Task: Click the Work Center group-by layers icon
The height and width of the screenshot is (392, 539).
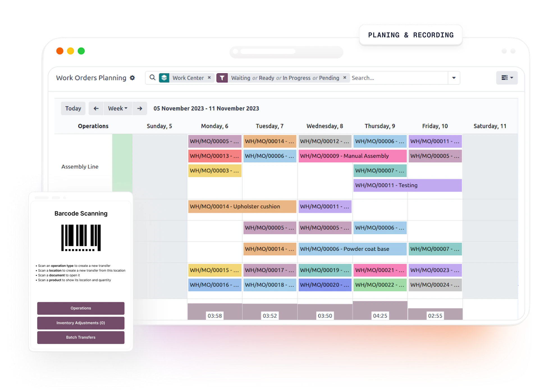Action: pyautogui.click(x=164, y=78)
